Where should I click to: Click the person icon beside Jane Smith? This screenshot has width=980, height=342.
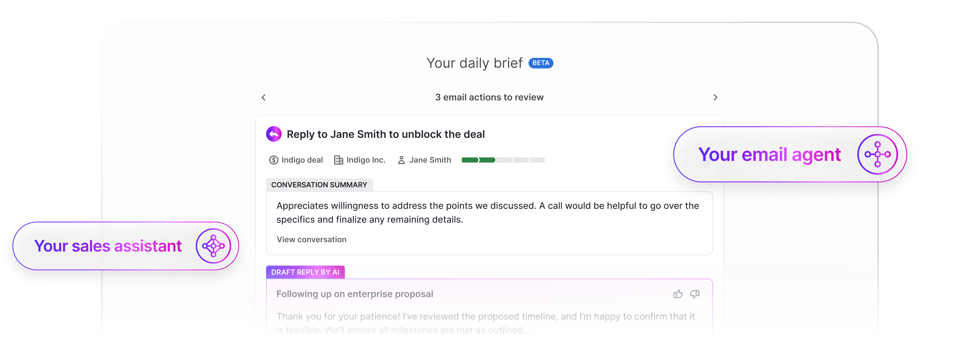coord(401,160)
